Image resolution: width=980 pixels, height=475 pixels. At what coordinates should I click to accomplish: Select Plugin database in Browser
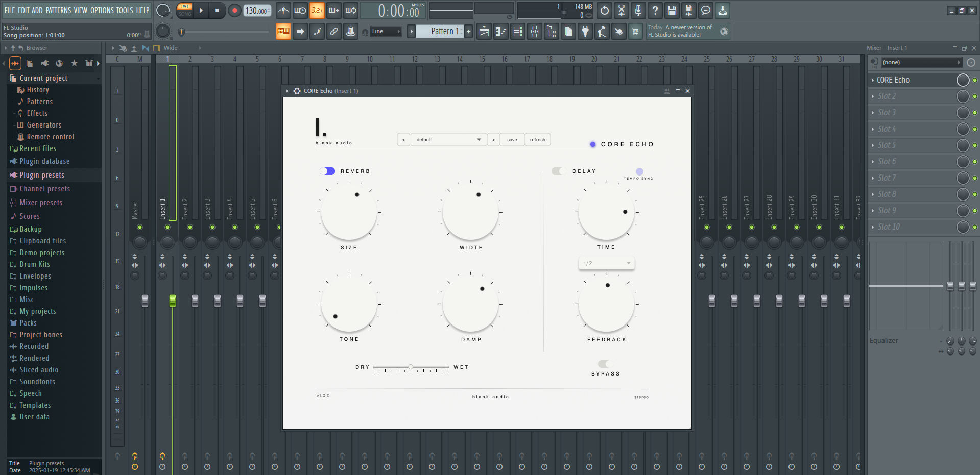coord(44,161)
